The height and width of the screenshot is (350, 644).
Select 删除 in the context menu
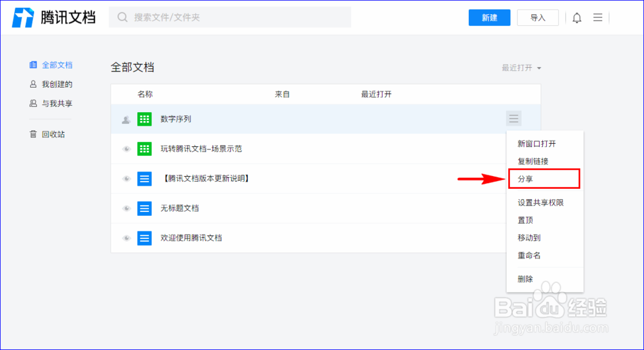coord(526,279)
